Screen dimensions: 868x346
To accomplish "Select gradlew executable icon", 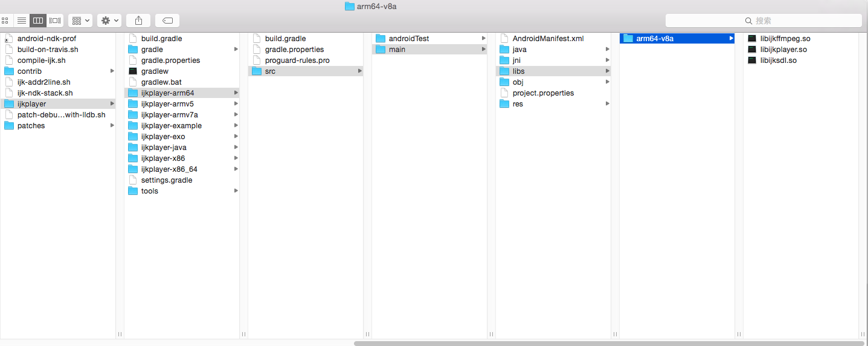I will pyautogui.click(x=133, y=71).
